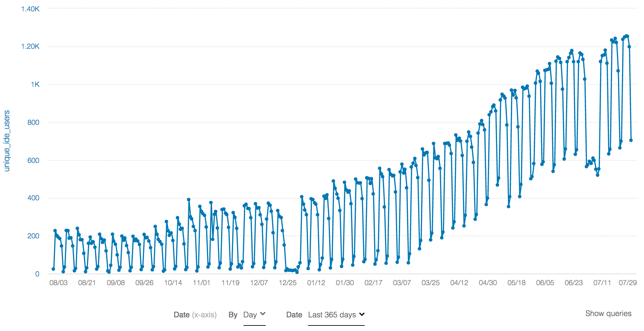Viewport: 644px width, 331px height.
Task: Click the Date (x-axis) label
Action: coord(195,315)
